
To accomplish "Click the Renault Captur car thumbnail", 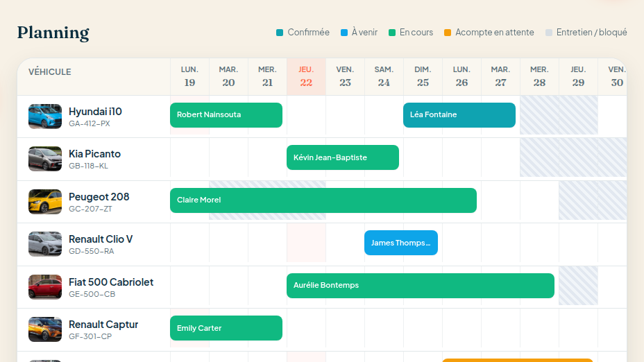I will [x=45, y=329].
